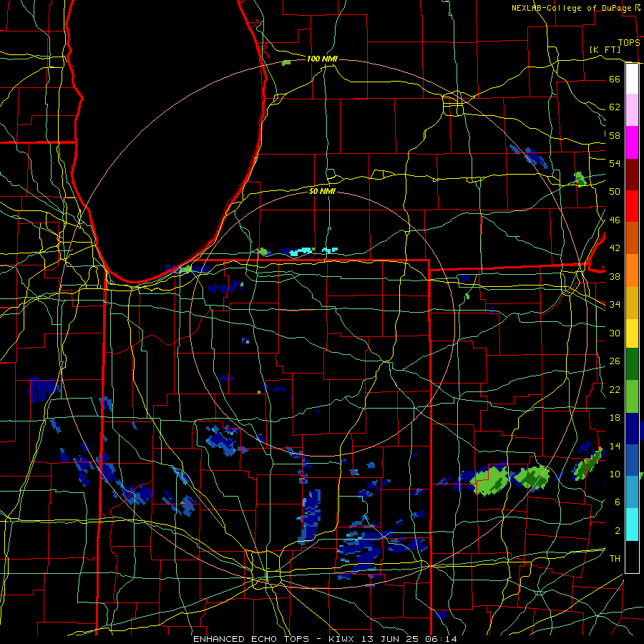Click the 50 NMI range ring label
644x644 pixels.
[322, 191]
